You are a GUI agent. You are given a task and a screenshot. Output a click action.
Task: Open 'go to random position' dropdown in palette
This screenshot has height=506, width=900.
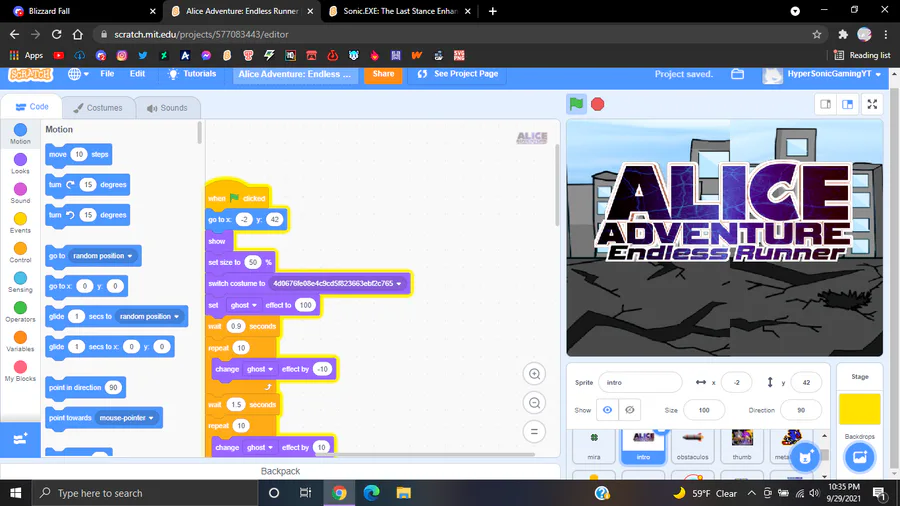pyautogui.click(x=103, y=256)
